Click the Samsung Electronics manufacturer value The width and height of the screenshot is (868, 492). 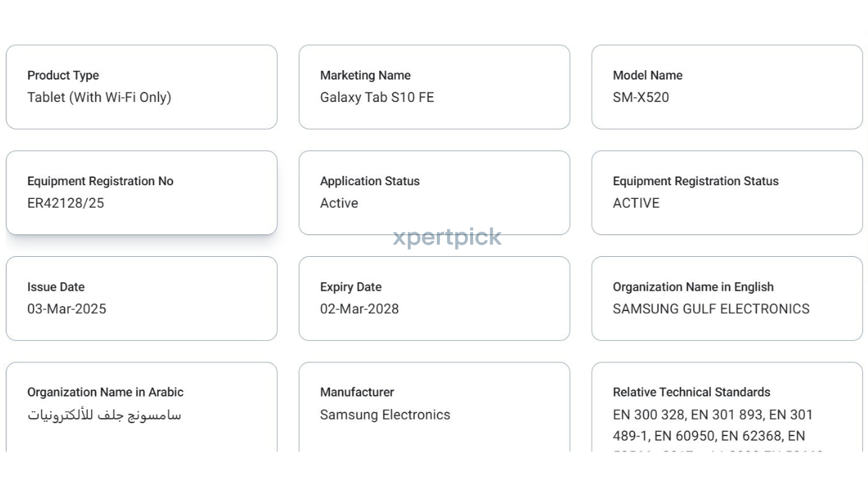tap(385, 415)
